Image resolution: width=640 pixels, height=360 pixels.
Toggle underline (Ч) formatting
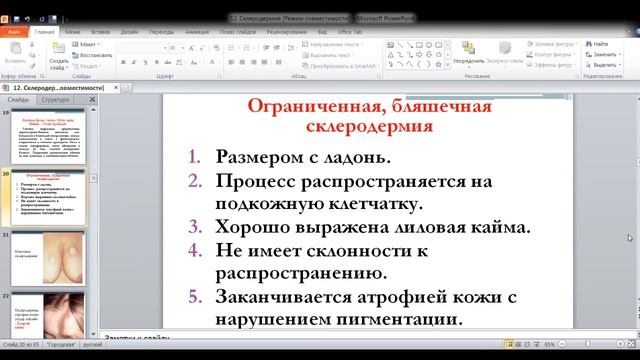(145, 62)
